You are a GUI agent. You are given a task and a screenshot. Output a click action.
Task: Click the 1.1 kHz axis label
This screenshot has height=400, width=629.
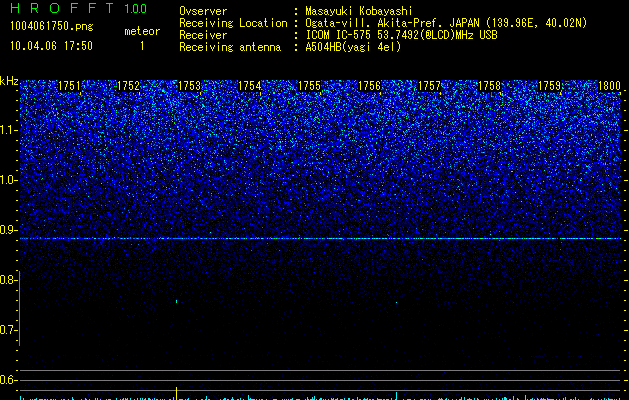[x=9, y=130]
